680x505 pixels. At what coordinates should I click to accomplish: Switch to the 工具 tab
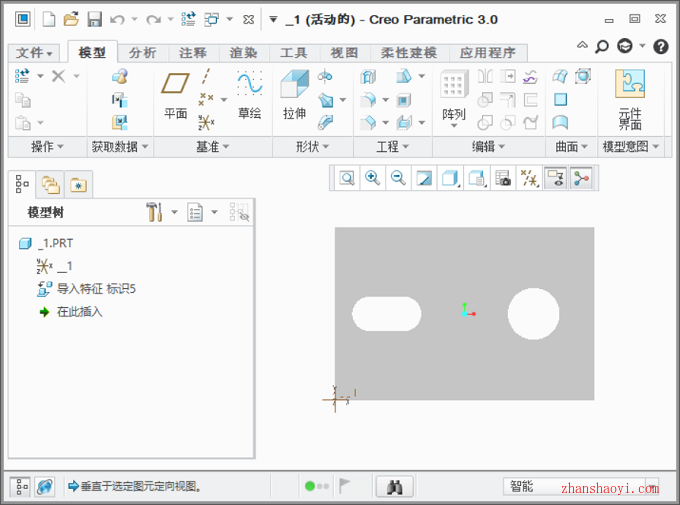tap(294, 53)
